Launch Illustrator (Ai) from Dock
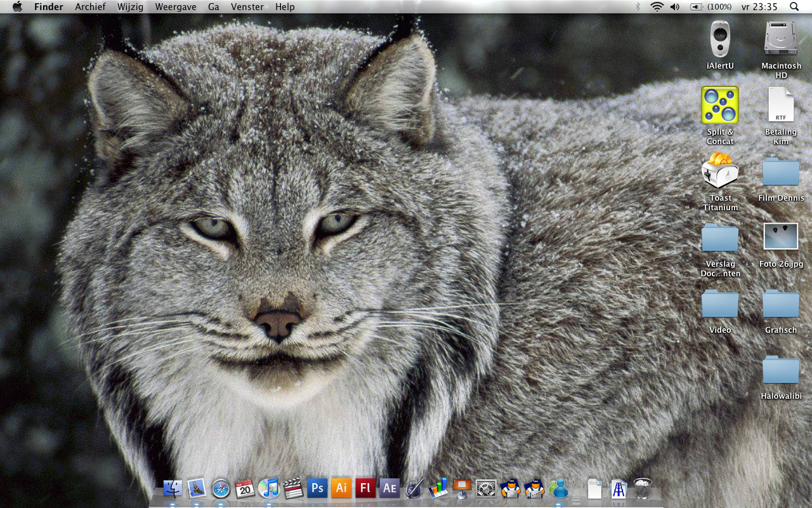 341,488
